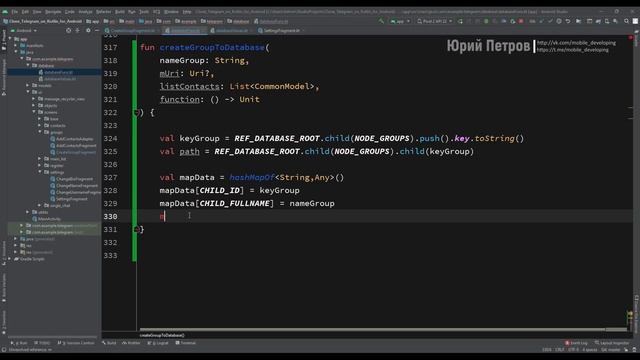Expand the manifests folder
640x360 pixels.
(x=16, y=46)
